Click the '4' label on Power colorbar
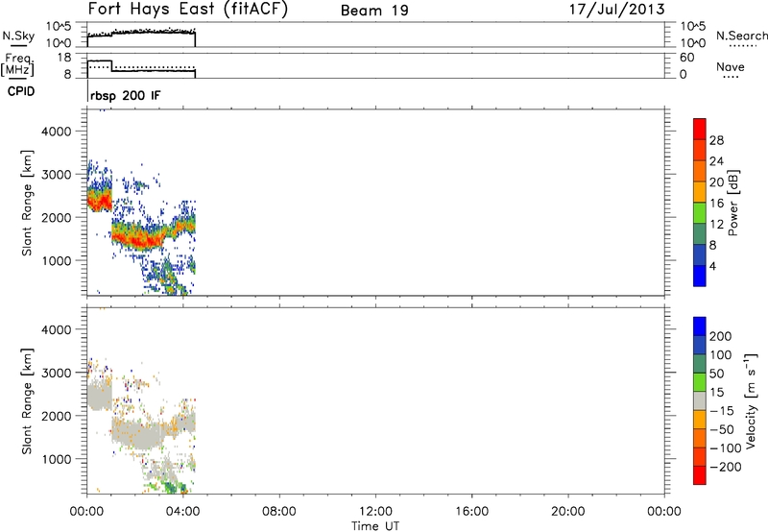768x532 pixels. coord(712,266)
